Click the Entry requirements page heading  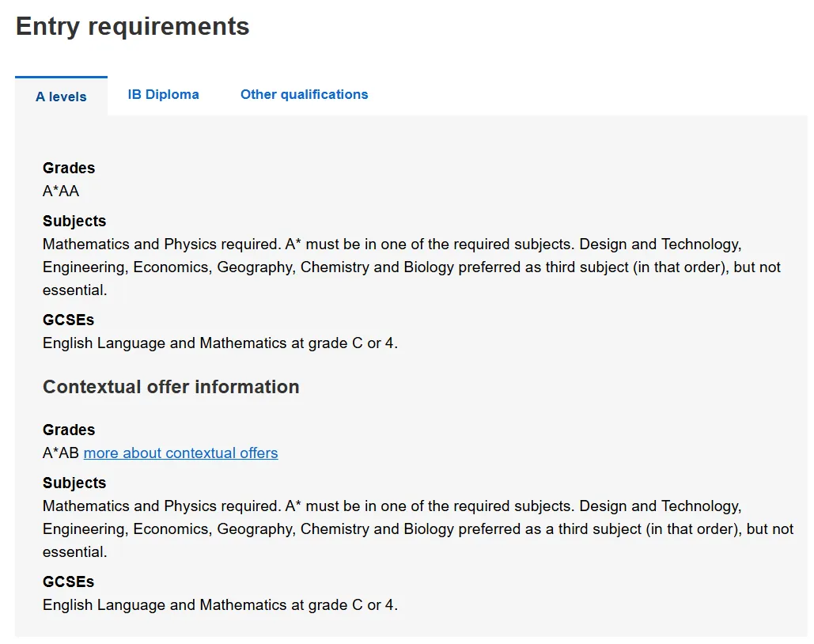tap(132, 26)
